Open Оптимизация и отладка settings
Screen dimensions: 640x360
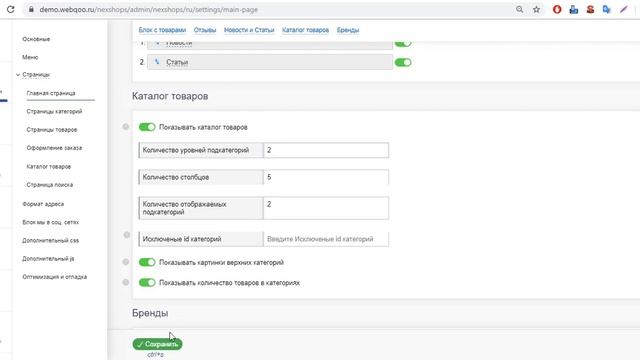coord(55,277)
